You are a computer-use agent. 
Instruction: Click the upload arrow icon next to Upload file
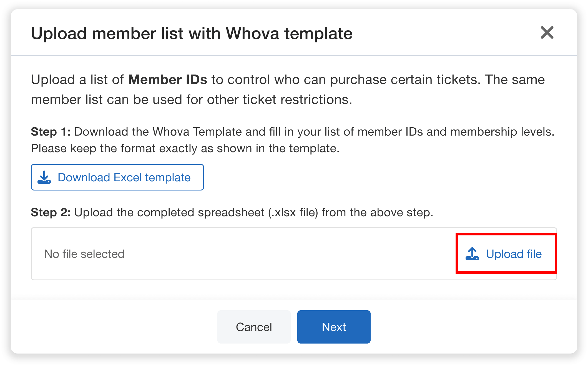click(x=472, y=254)
